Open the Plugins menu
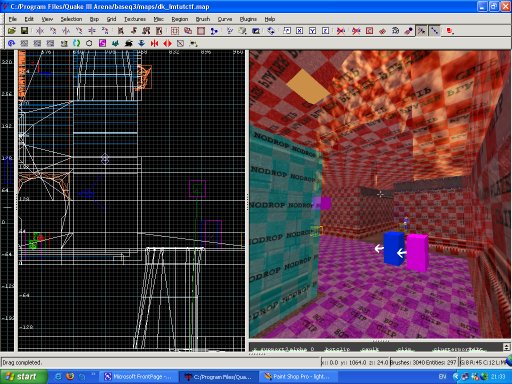This screenshot has width=512, height=384. (248, 19)
